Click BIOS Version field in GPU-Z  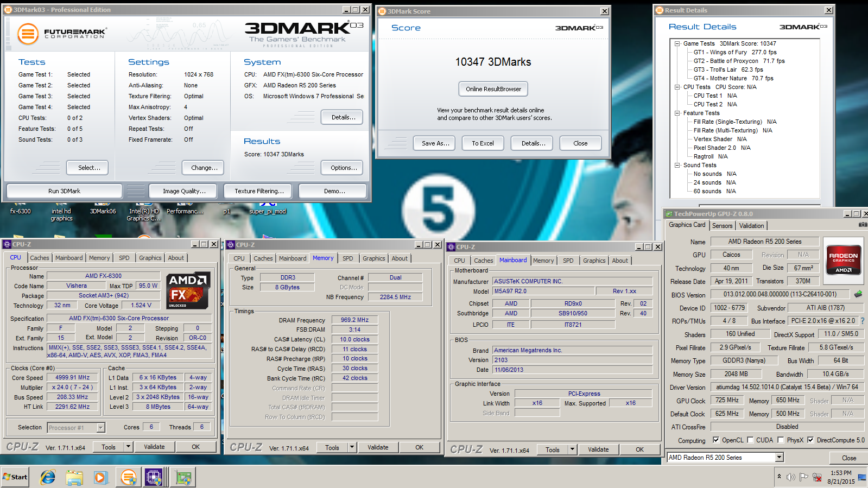click(x=780, y=294)
